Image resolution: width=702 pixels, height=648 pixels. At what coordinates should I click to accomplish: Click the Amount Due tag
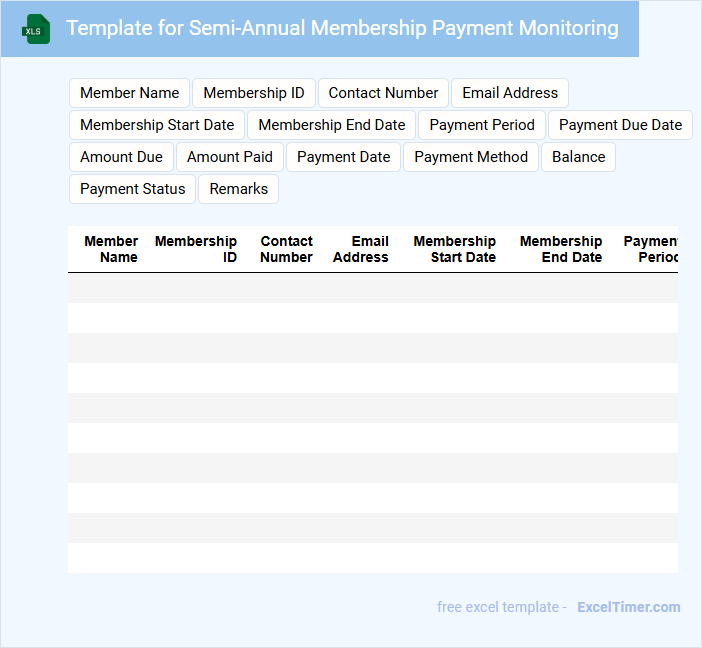pyautogui.click(x=121, y=157)
